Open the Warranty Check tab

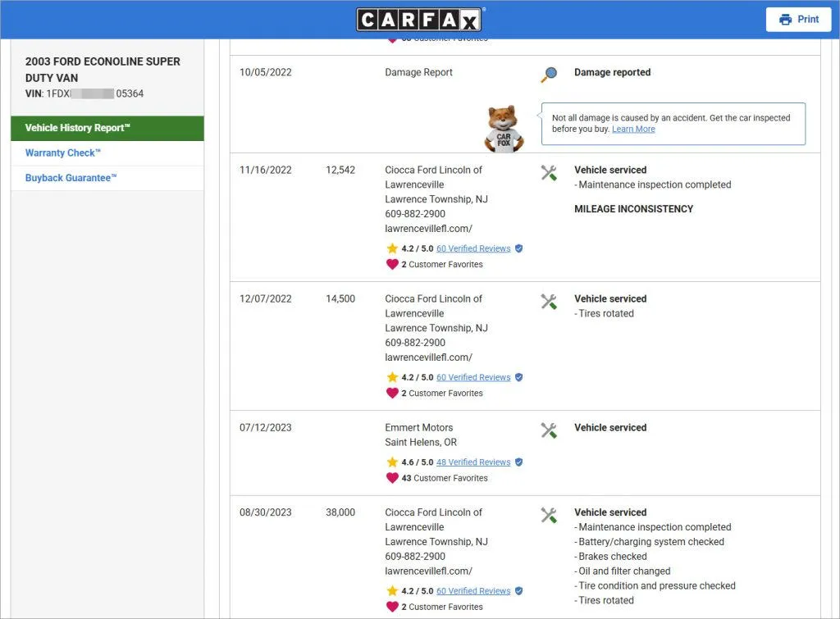[x=107, y=153]
